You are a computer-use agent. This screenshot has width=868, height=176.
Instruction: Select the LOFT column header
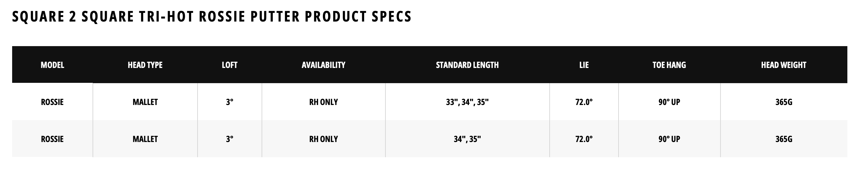click(x=229, y=65)
